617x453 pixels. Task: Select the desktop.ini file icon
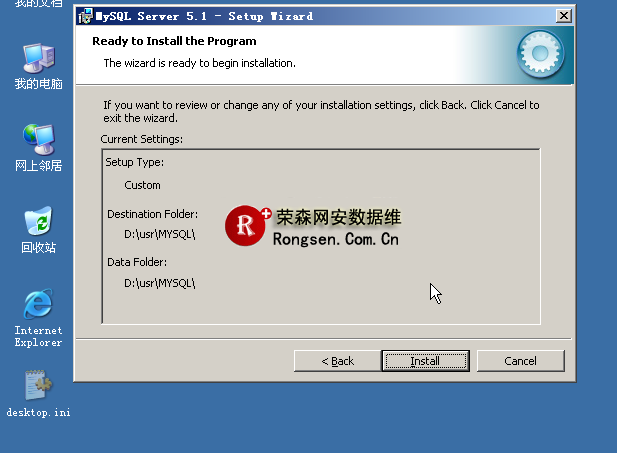point(38,386)
